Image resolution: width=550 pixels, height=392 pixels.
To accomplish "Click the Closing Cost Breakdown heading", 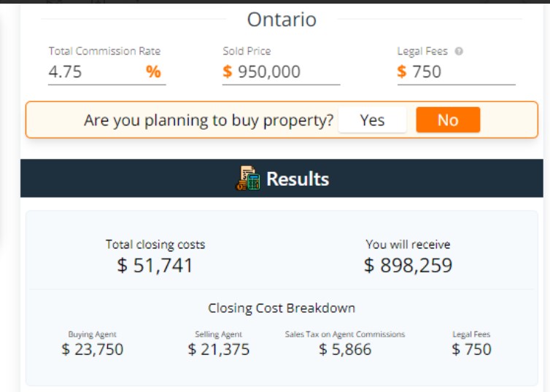I will (x=282, y=308).
